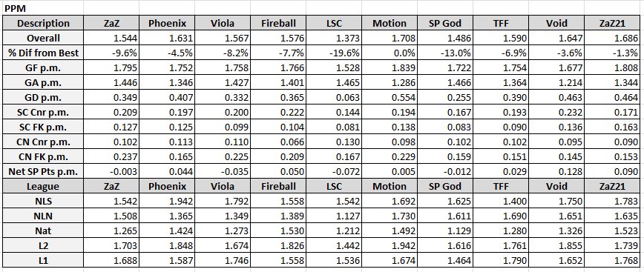
Task: Click the SC Cnr p.m. row label
Action: point(43,112)
